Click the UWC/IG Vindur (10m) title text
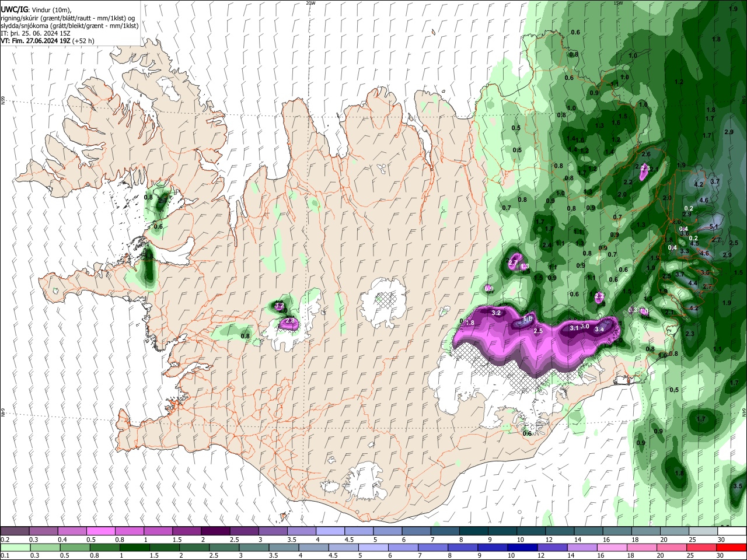This screenshot has width=747, height=560. [36, 10]
